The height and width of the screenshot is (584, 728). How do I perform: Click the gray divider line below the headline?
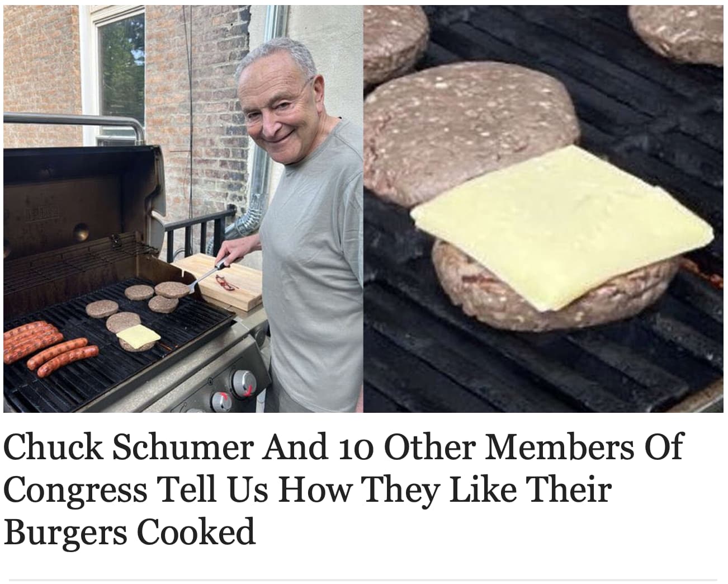[362, 580]
